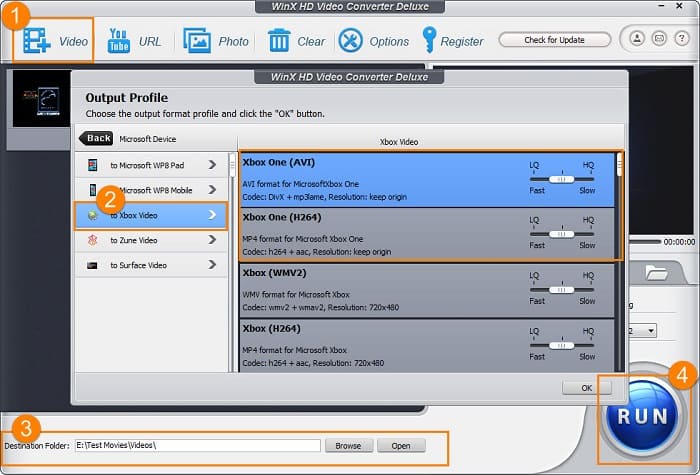Click the Register key icon
Viewport: 700px width, 475px height.
429,40
